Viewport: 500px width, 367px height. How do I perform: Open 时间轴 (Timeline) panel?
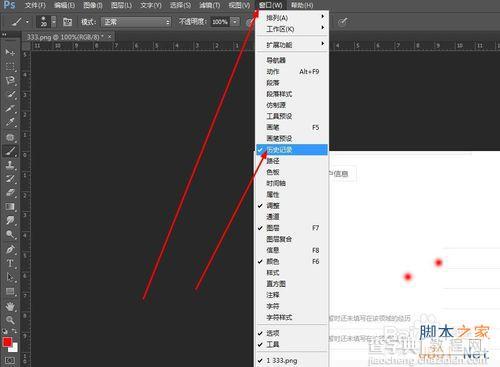pos(292,183)
